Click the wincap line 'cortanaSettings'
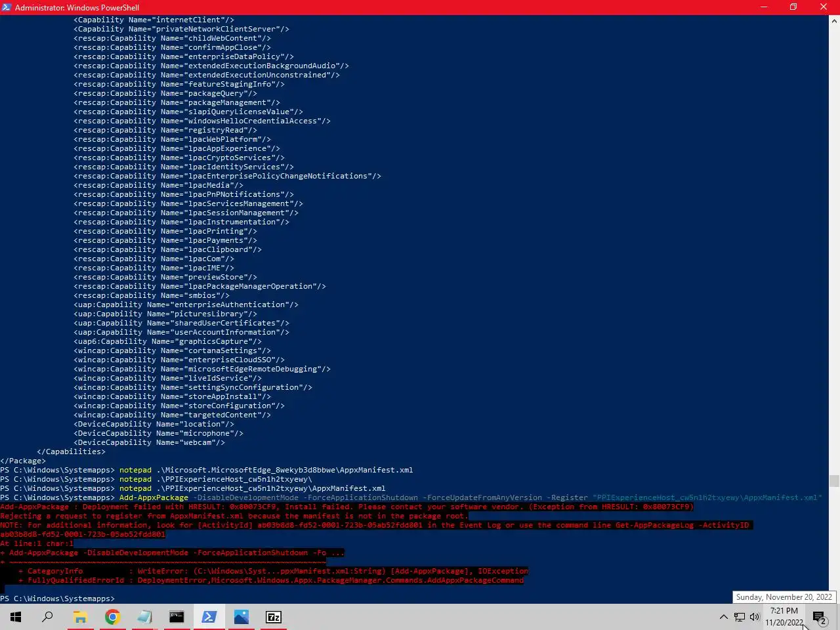This screenshot has height=630, width=840. (172, 350)
